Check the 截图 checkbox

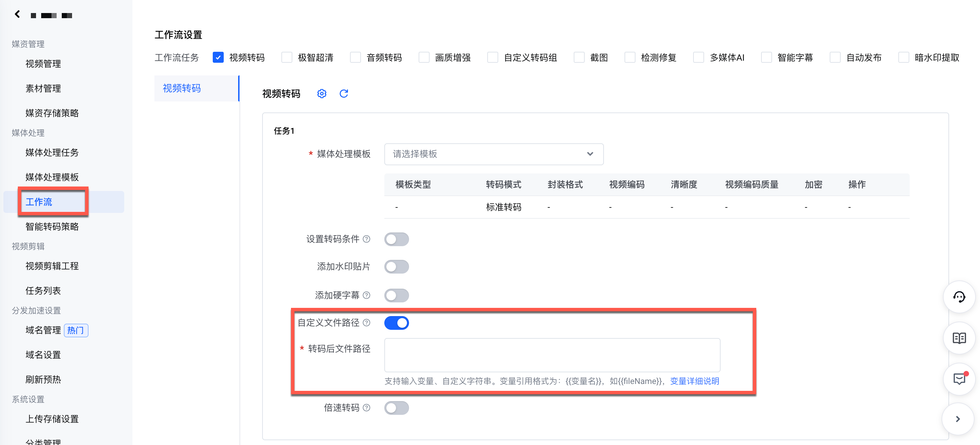[x=579, y=57]
